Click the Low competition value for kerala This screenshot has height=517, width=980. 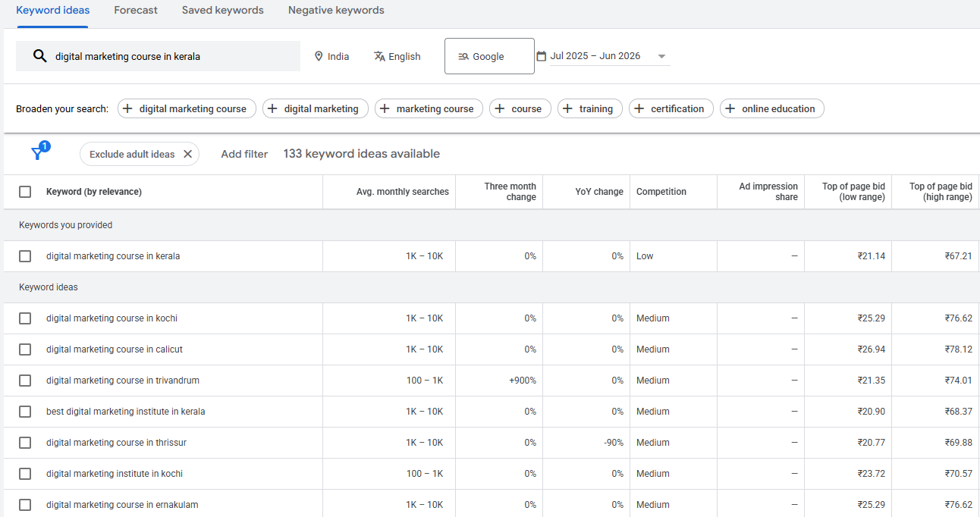(645, 256)
